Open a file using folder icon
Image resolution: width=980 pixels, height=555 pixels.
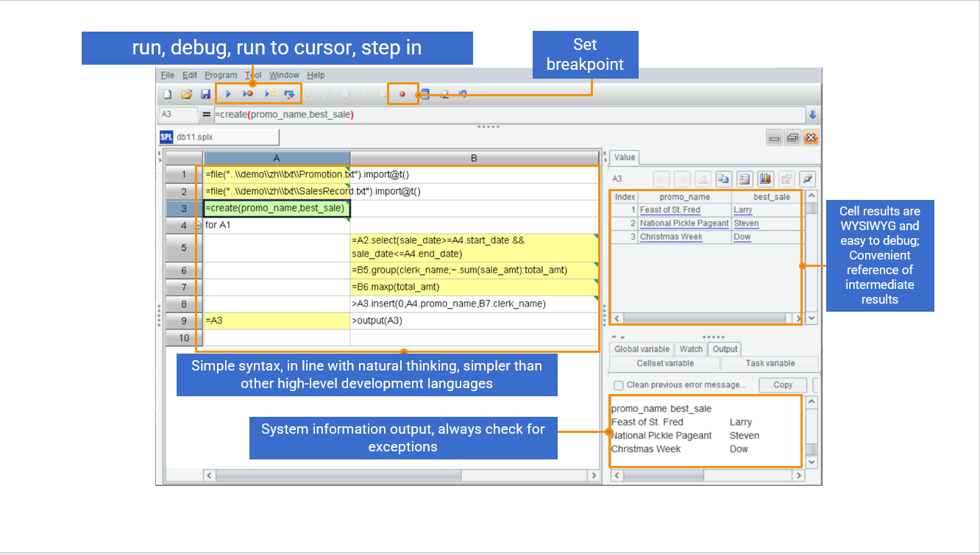coord(187,94)
